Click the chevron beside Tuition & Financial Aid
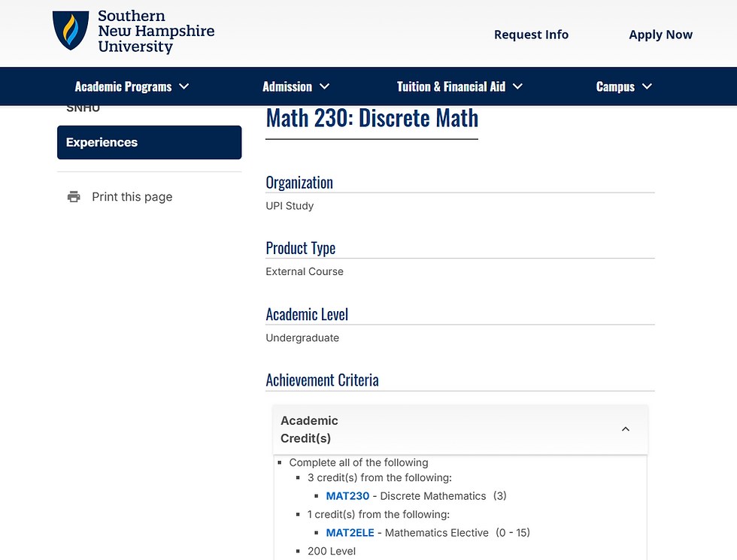737x560 pixels. pos(517,86)
